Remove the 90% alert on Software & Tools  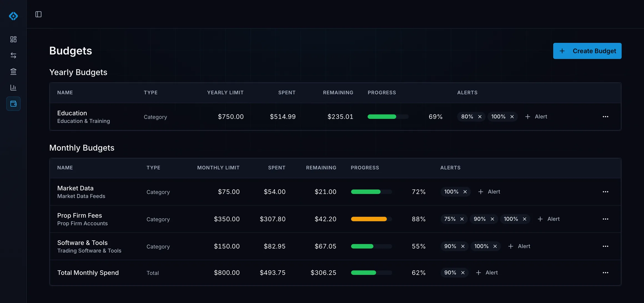click(x=463, y=246)
